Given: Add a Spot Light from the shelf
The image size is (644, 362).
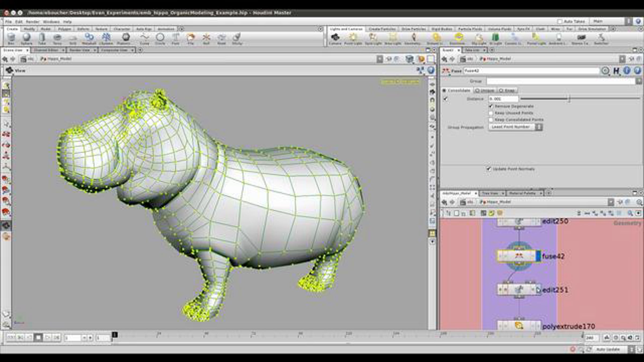Looking at the screenshot, I should click(x=373, y=39).
